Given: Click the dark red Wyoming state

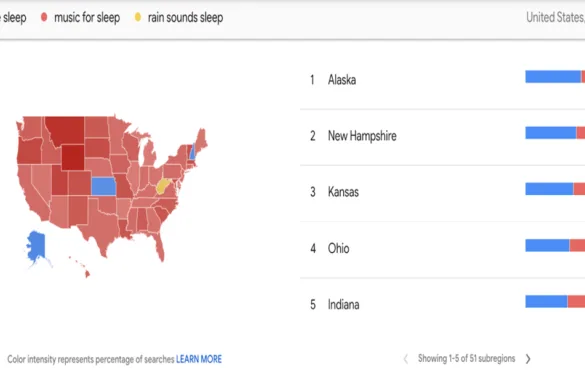Looking at the screenshot, I should coord(73,157).
